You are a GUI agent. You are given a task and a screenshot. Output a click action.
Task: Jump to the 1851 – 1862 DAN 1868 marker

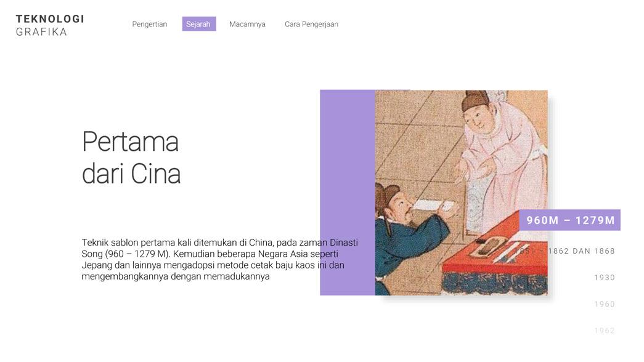click(565, 251)
